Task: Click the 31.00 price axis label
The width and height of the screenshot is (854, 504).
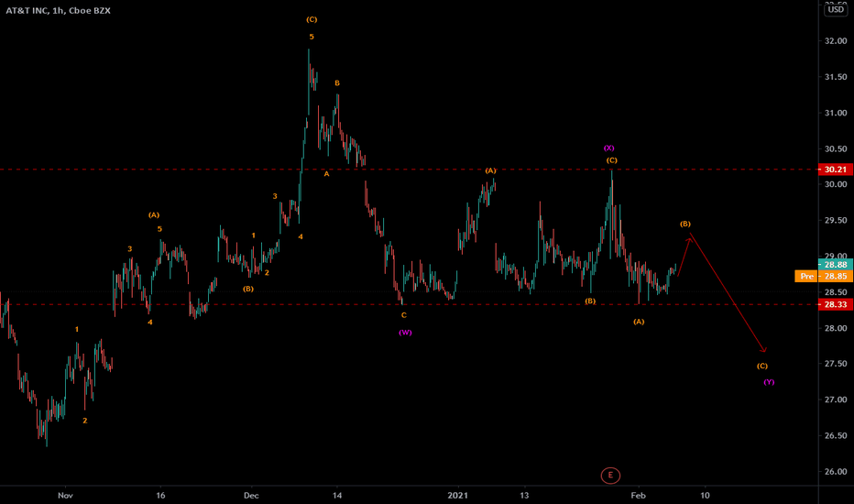Action: click(x=836, y=113)
